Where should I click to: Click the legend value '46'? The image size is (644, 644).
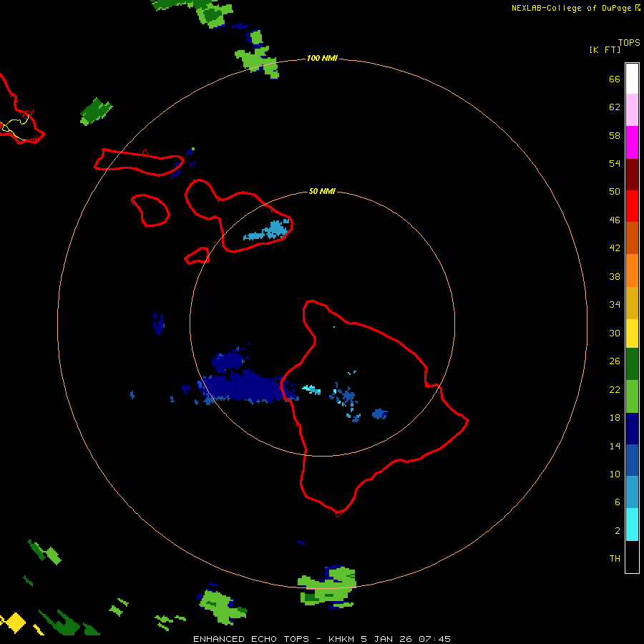tap(615, 220)
